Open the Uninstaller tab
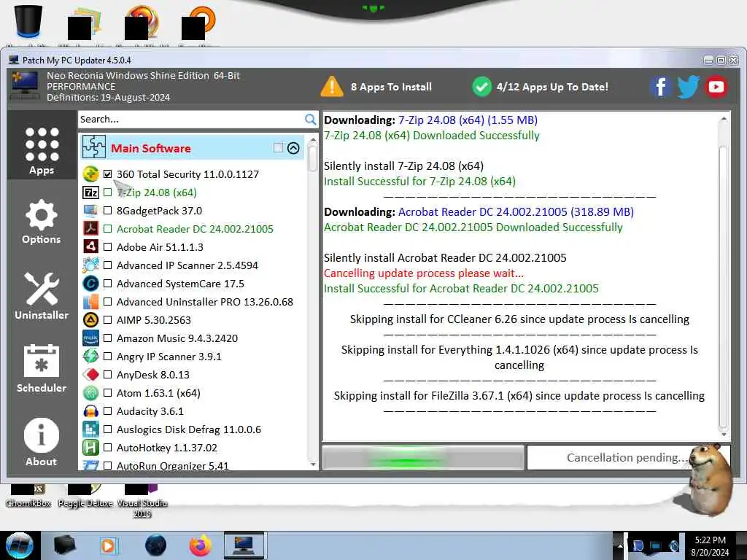747x560 pixels. [42, 296]
